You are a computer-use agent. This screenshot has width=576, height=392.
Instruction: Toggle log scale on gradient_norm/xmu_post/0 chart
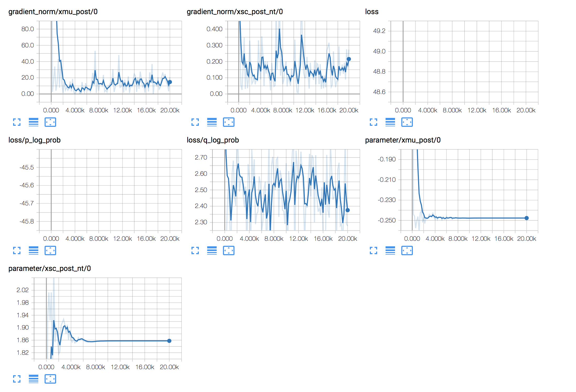34,122
